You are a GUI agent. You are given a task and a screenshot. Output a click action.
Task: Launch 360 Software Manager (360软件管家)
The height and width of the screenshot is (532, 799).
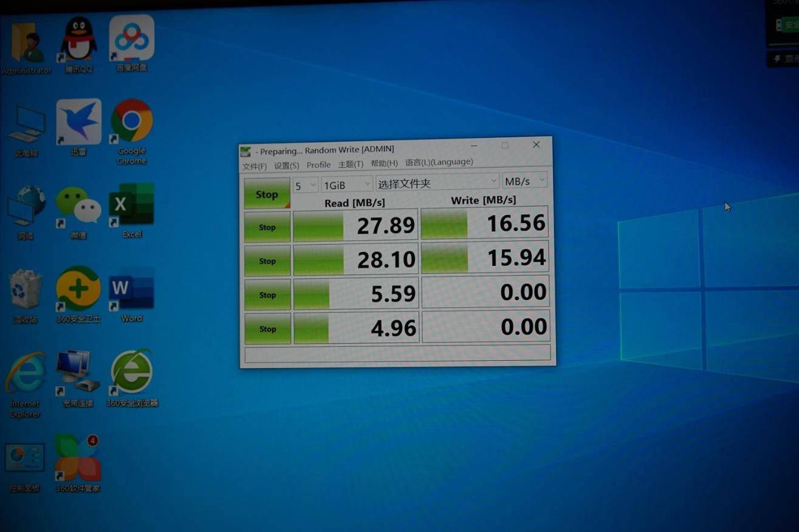[78, 463]
